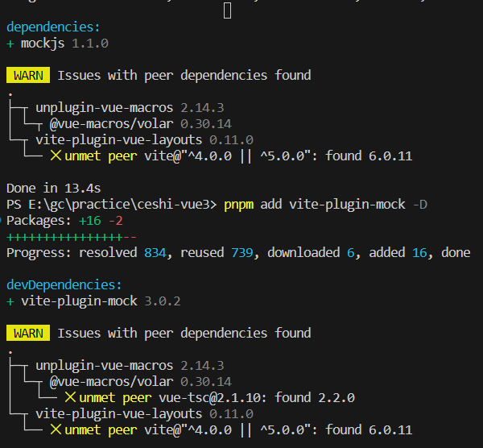Click the downloaded count '6'
This screenshot has height=448, width=483.
coord(352,253)
